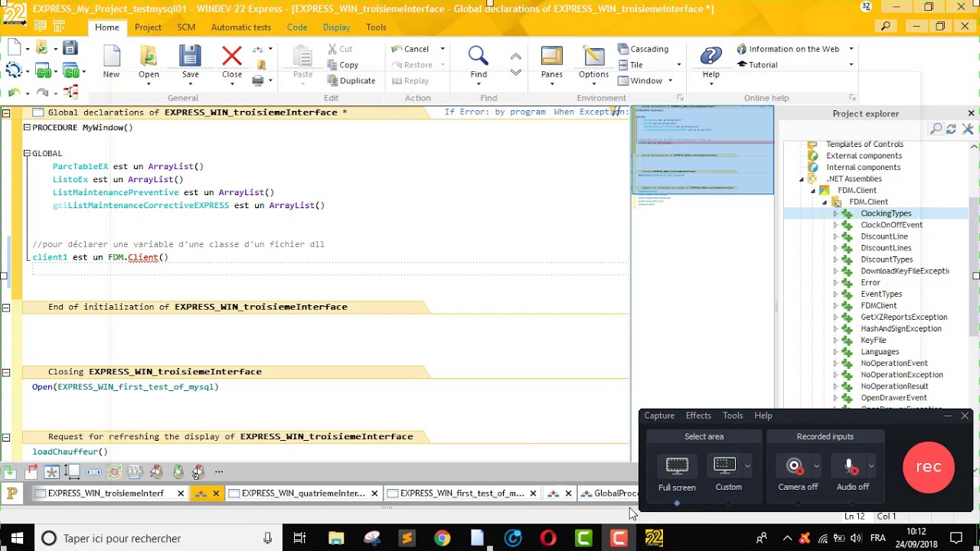Close the EXPRESS_WIN_troisiemeInterf tab
The height and width of the screenshot is (551, 980).
[x=181, y=494]
